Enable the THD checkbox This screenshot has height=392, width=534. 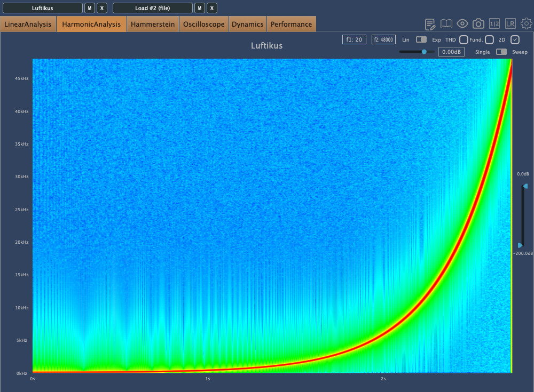coord(464,39)
